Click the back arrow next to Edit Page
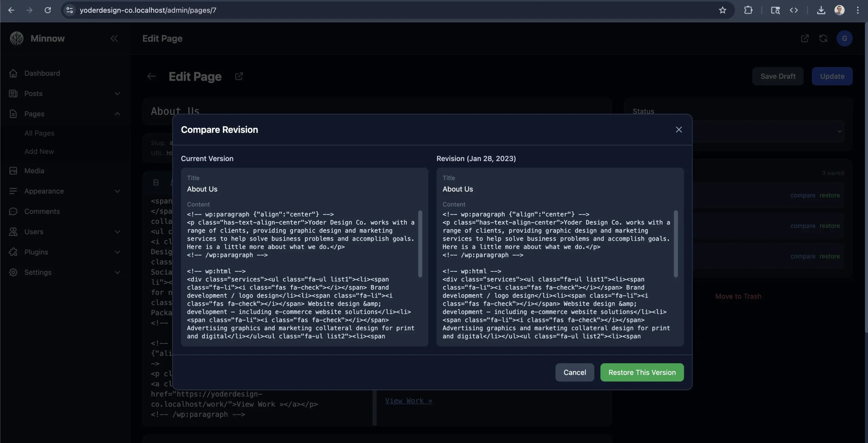The image size is (868, 443). pyautogui.click(x=151, y=76)
